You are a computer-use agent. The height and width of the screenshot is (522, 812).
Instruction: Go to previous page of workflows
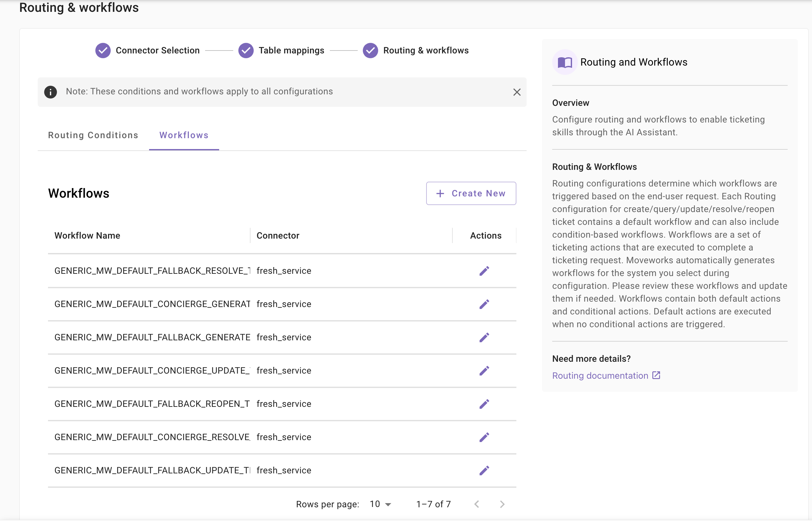477,504
